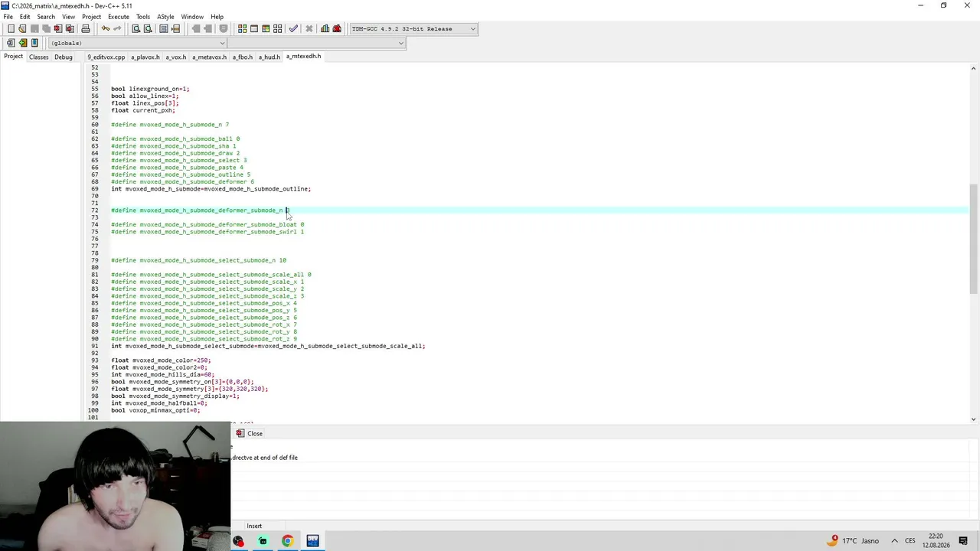Click the 'bool linexground_on=1;' code line
The image size is (980, 551).
pos(150,89)
